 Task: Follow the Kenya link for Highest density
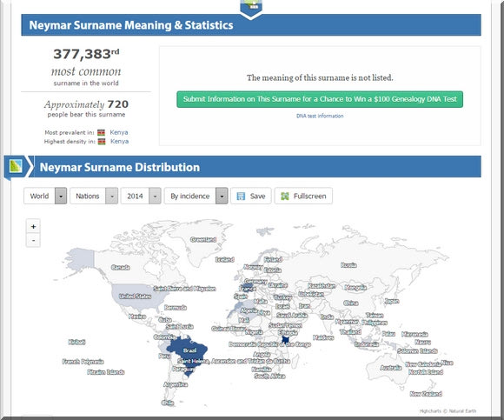tap(120, 141)
